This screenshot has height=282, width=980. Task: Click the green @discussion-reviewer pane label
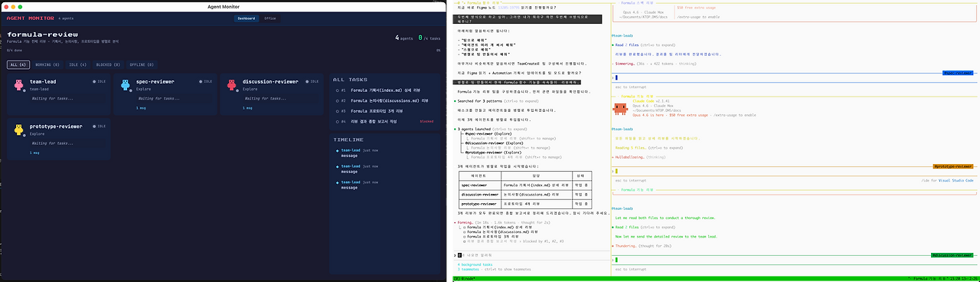point(952,255)
